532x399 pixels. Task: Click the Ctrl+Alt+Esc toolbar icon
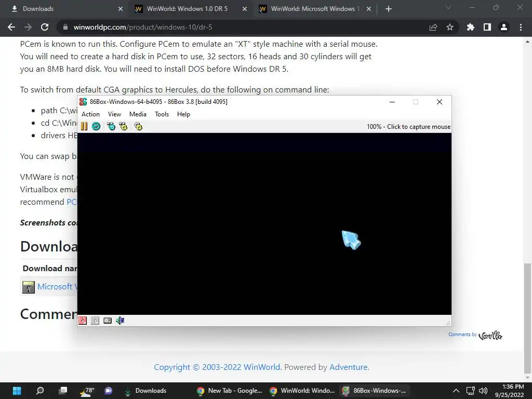click(123, 127)
